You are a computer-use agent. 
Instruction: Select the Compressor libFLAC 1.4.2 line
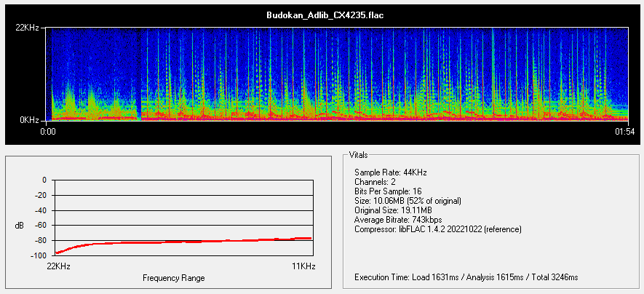[438, 229]
